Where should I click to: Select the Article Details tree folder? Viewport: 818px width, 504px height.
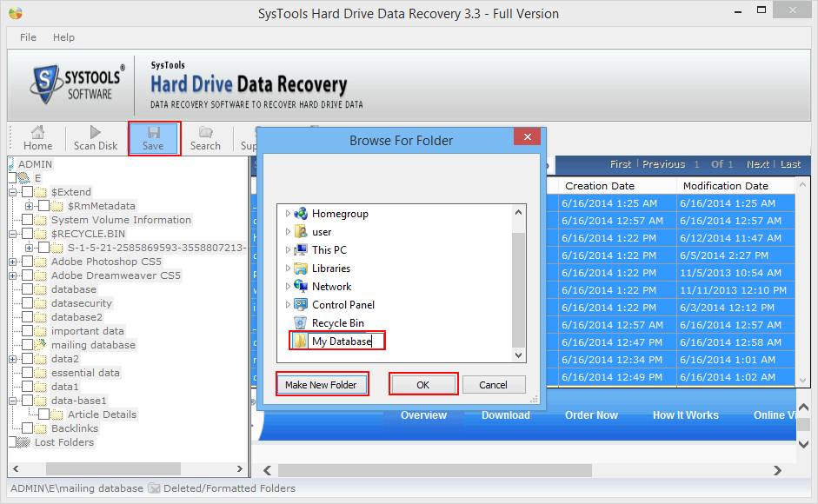click(x=102, y=414)
